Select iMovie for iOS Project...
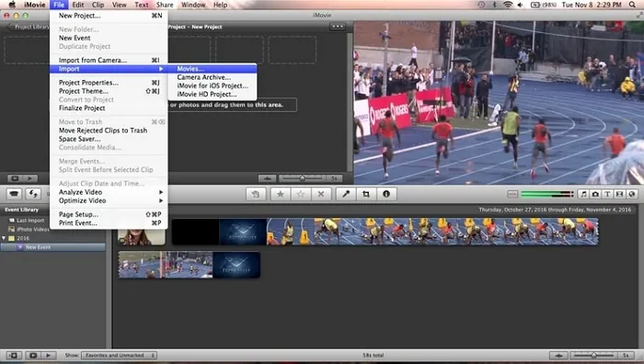The image size is (644, 364). (213, 85)
